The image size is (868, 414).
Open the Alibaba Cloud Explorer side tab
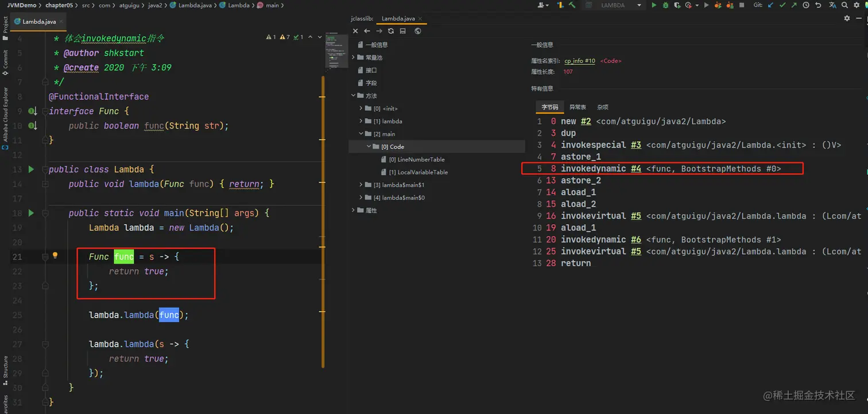pos(5,118)
